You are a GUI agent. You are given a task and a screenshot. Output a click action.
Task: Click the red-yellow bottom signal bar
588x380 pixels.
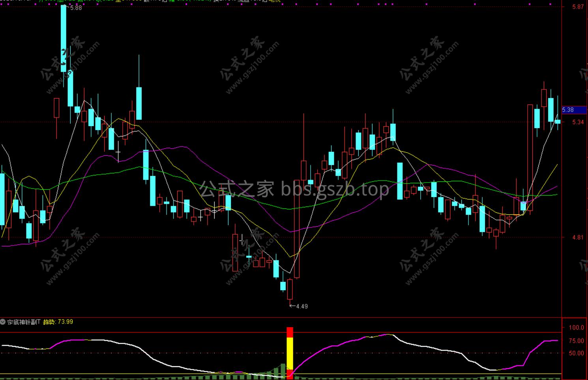pyautogui.click(x=290, y=353)
